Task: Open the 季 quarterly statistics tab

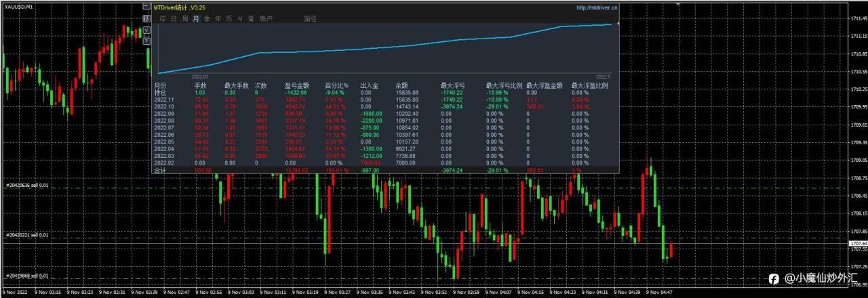Action: 207,19
